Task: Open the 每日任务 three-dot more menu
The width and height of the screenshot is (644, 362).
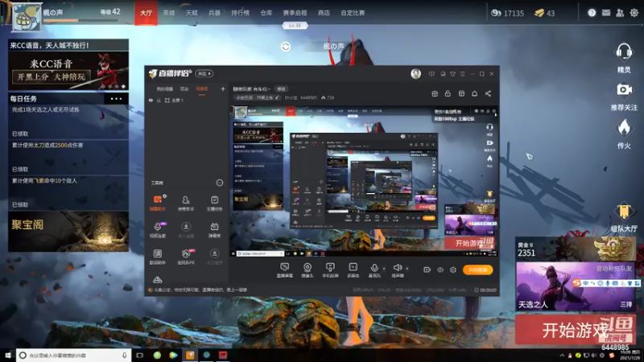Action: point(116,98)
